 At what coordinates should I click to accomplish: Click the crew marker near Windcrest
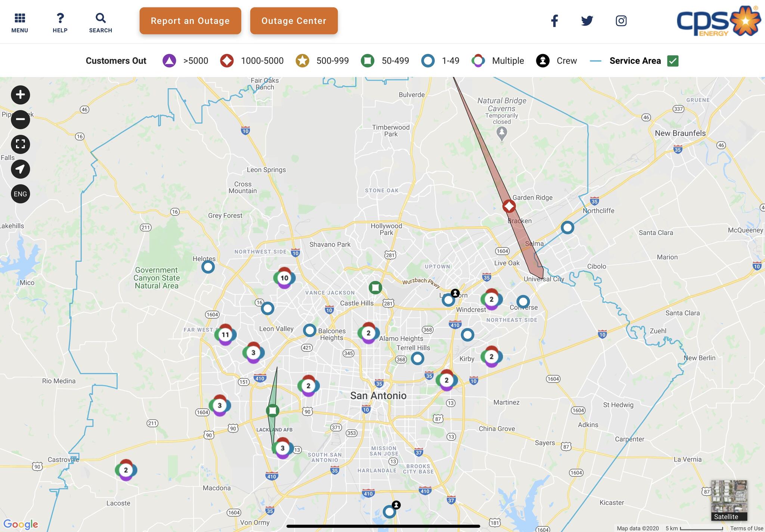point(455,293)
